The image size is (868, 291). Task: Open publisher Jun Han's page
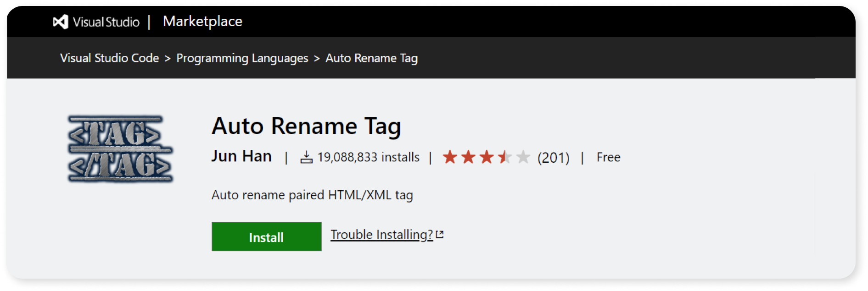[x=241, y=156]
